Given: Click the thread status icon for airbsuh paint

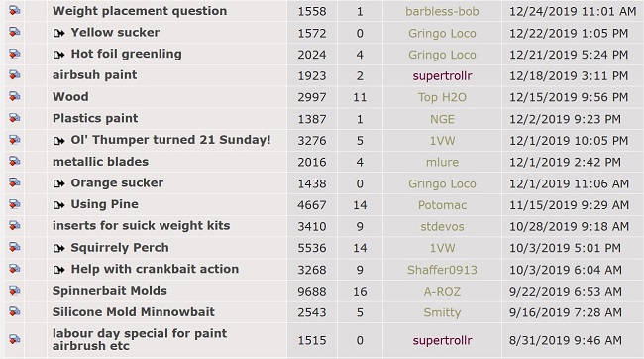Looking at the screenshot, I should pos(15,75).
